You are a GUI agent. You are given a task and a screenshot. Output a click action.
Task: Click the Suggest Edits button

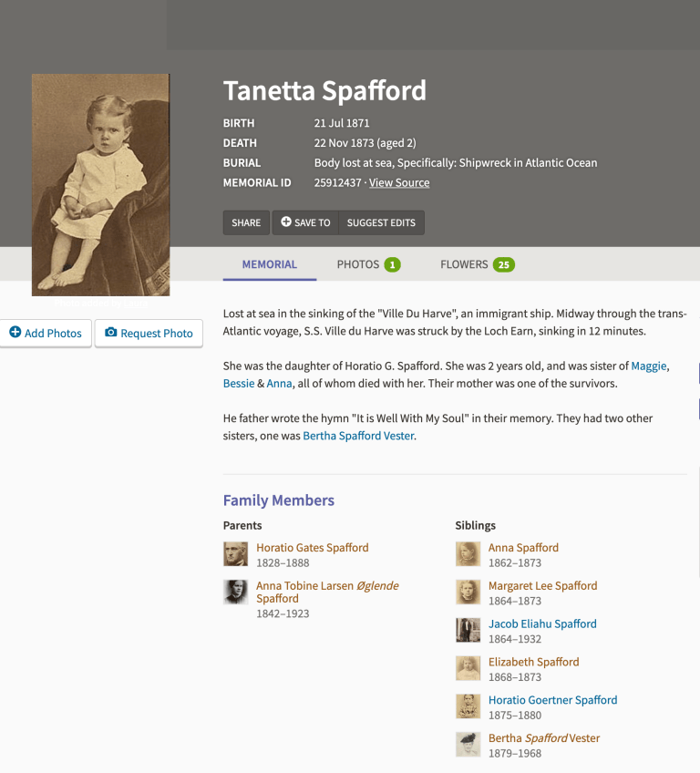click(381, 222)
